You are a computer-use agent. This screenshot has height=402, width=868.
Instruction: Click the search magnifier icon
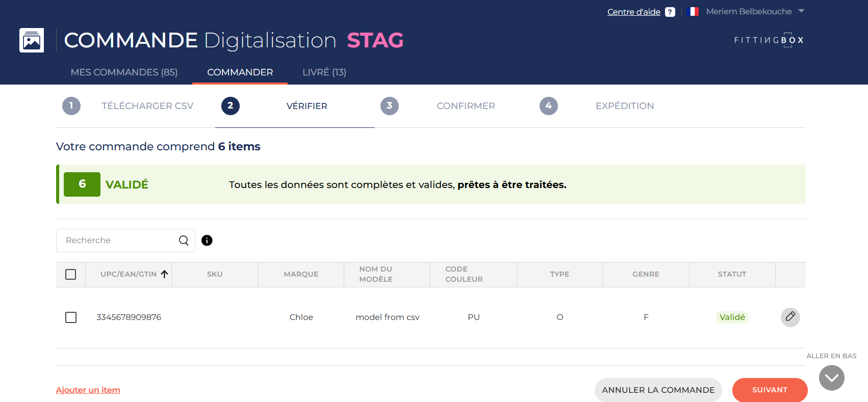[x=184, y=240]
